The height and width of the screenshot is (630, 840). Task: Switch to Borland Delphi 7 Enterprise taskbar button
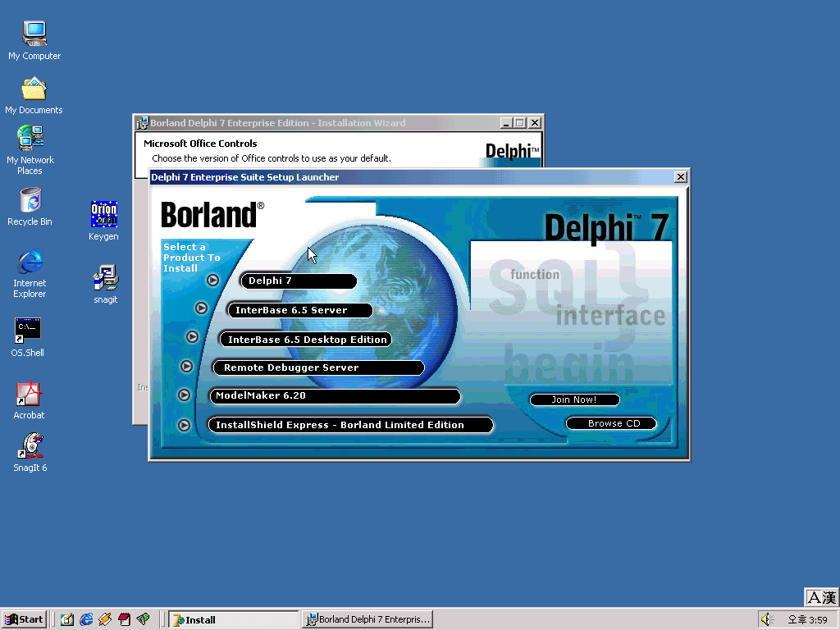pyautogui.click(x=367, y=619)
